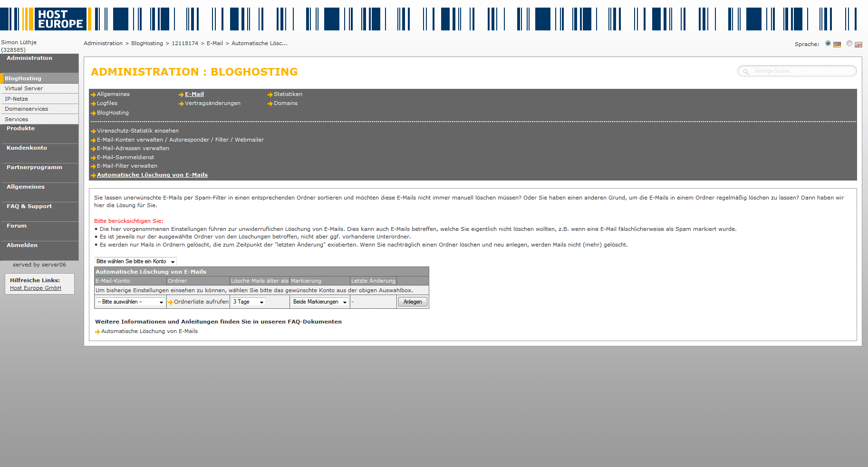Open E-Mail-Filter verwalten link
The height and width of the screenshot is (467, 868).
127,166
